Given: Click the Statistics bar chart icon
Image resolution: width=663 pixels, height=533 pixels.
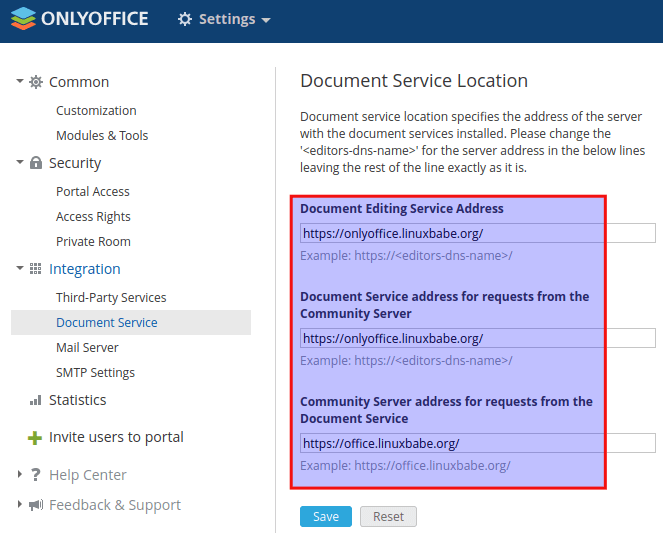Looking at the screenshot, I should [36, 400].
